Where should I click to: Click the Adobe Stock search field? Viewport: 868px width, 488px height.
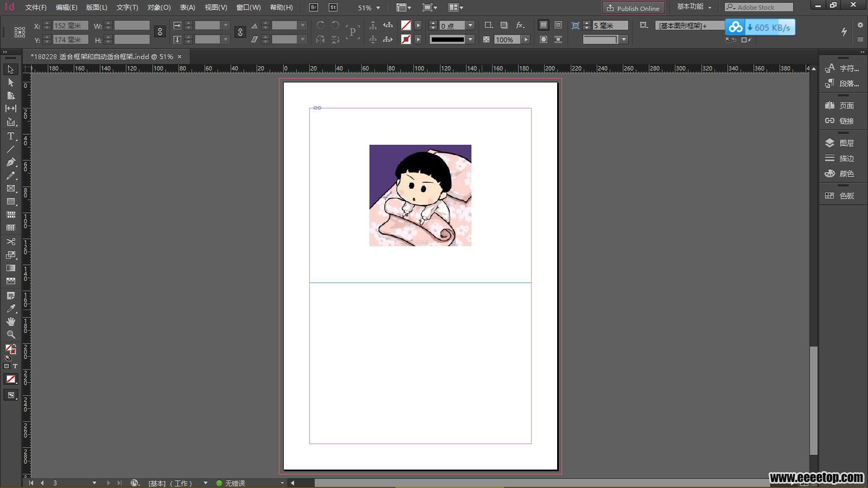click(758, 7)
